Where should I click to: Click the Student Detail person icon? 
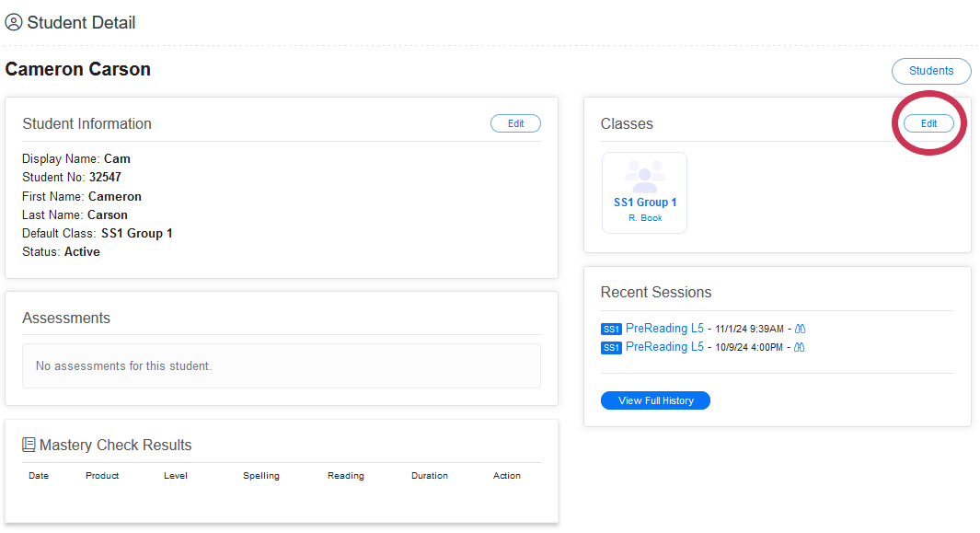(x=14, y=23)
